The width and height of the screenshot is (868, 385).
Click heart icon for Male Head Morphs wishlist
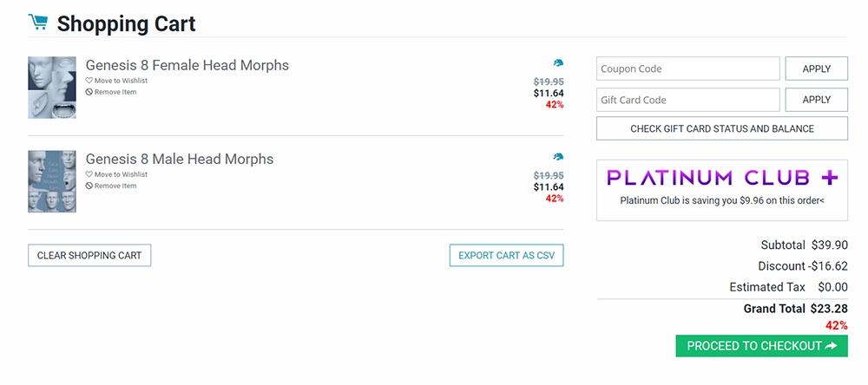[x=89, y=174]
